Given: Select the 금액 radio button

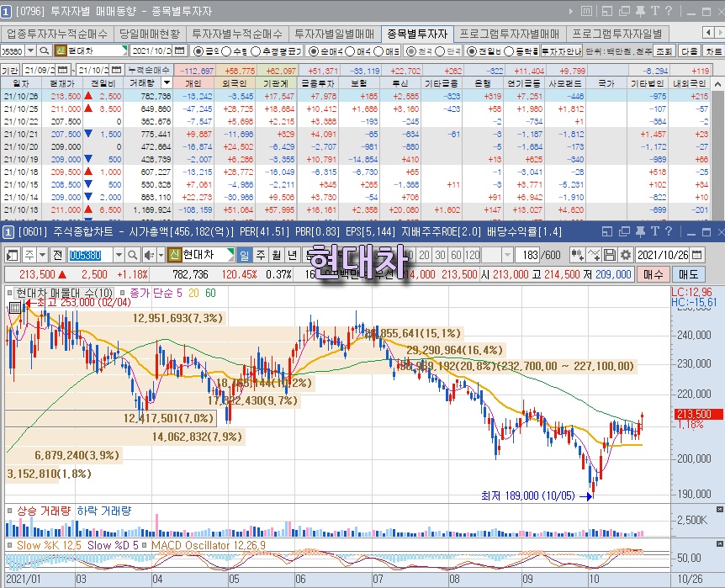Looking at the screenshot, I should 198,51.
